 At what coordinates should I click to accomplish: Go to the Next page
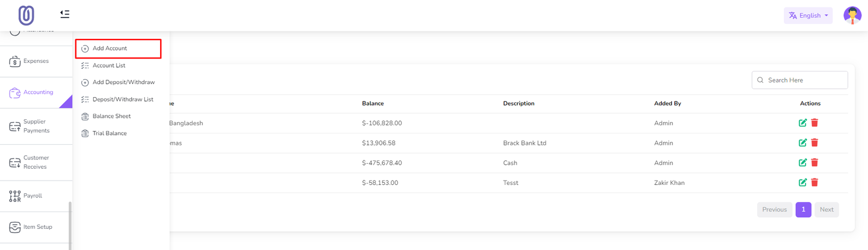(x=826, y=210)
